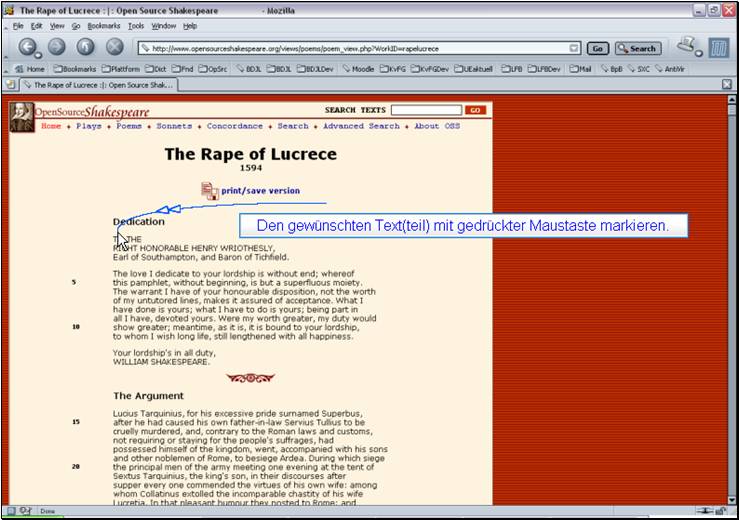739x520 pixels.
Task: Click the Forward navigation arrow
Action: tap(56, 47)
